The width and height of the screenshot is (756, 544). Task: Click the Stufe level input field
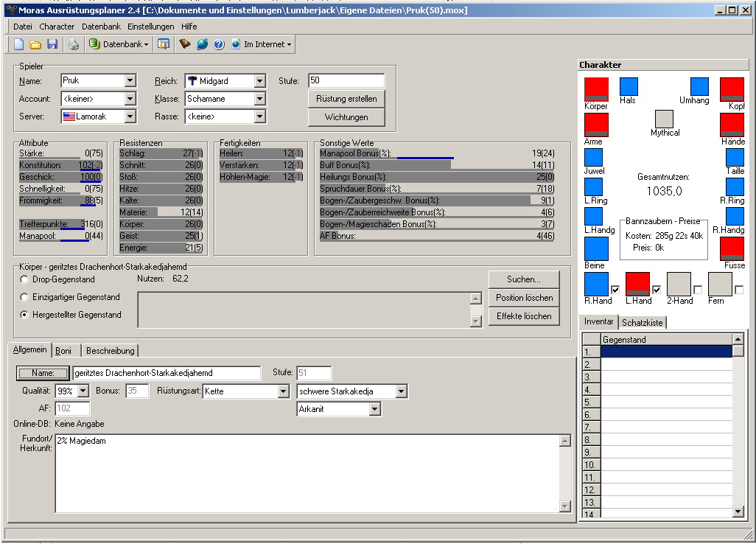[x=346, y=80]
